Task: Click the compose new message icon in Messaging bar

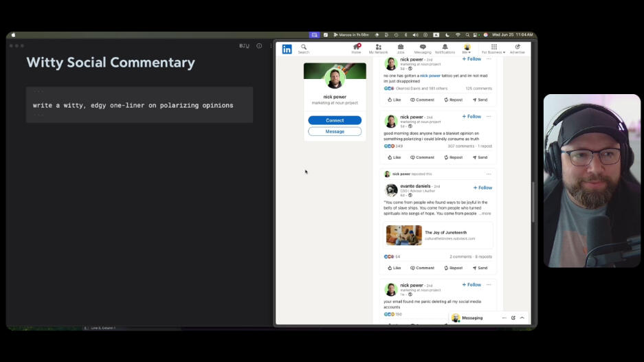Action: coord(513,318)
